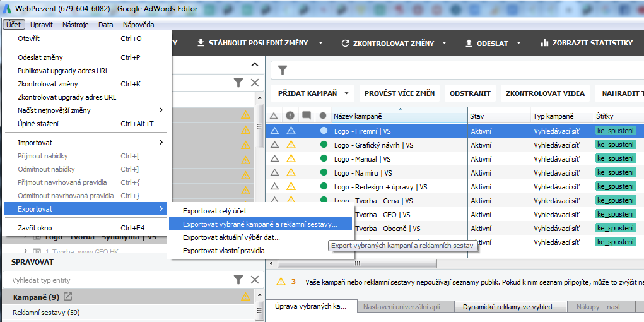Click Stáhnout poslední změny toolbar button
The height and width of the screenshot is (322, 644).
(252, 43)
